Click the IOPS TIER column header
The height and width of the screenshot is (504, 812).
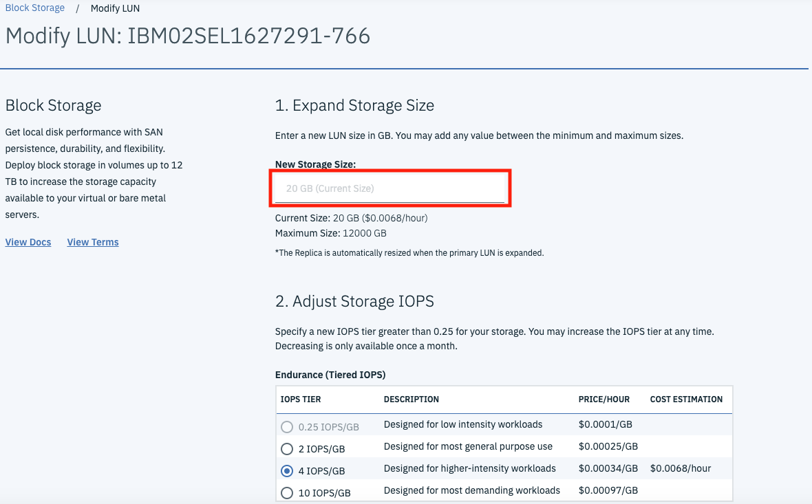300,399
